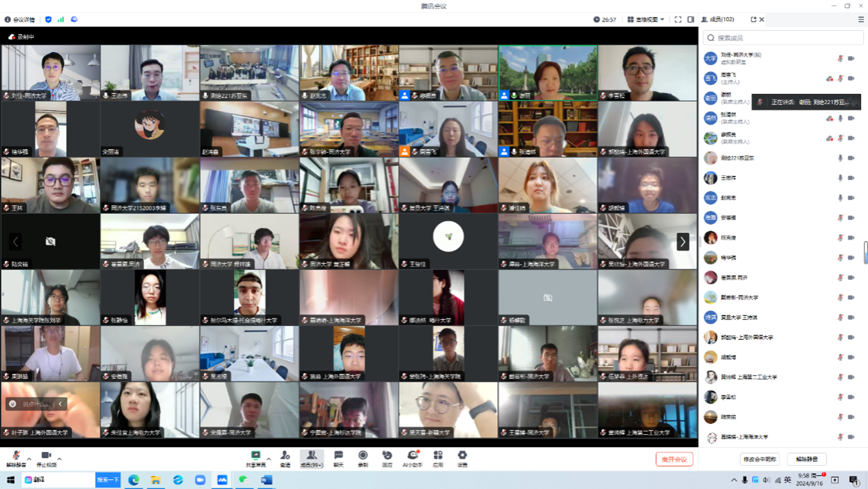Screen dimensions: 868x489
Task: Expand the 宫格视图 layout dropdown
Action: tap(646, 19)
